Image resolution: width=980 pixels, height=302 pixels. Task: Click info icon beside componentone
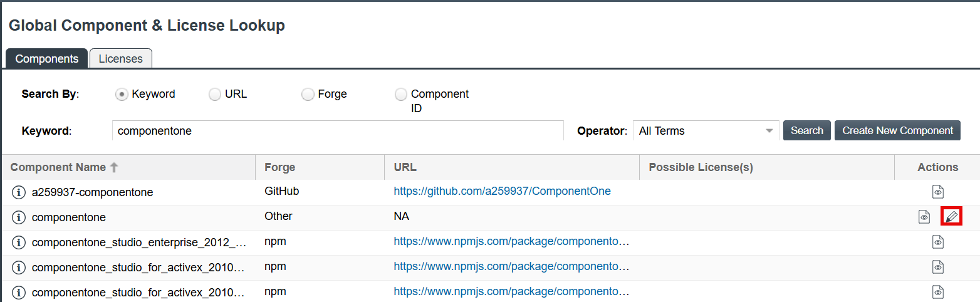19,217
